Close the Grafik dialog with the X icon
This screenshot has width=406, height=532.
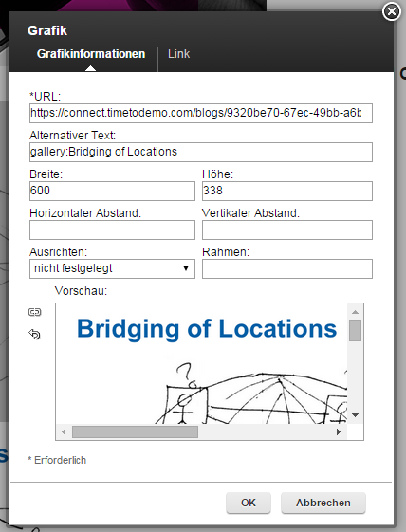[392, 11]
